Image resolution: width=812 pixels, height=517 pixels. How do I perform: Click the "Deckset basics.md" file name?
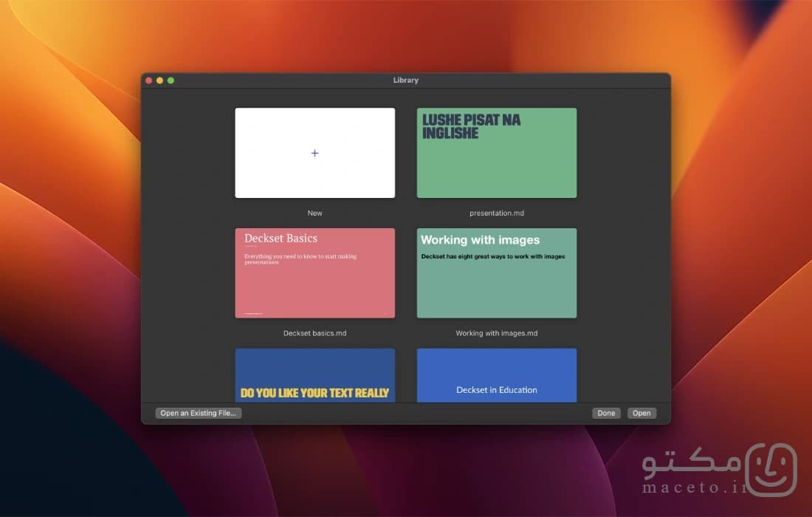pos(315,333)
